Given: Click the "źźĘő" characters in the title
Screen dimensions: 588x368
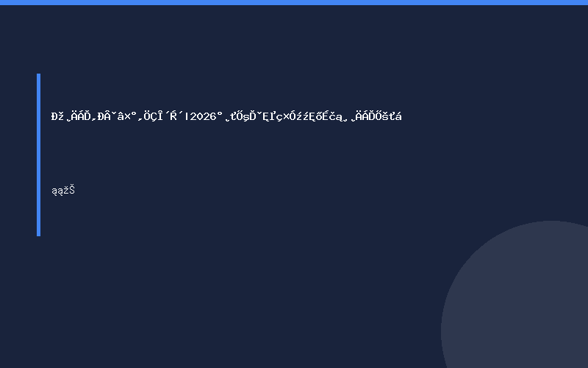Looking at the screenshot, I should tap(309, 116).
